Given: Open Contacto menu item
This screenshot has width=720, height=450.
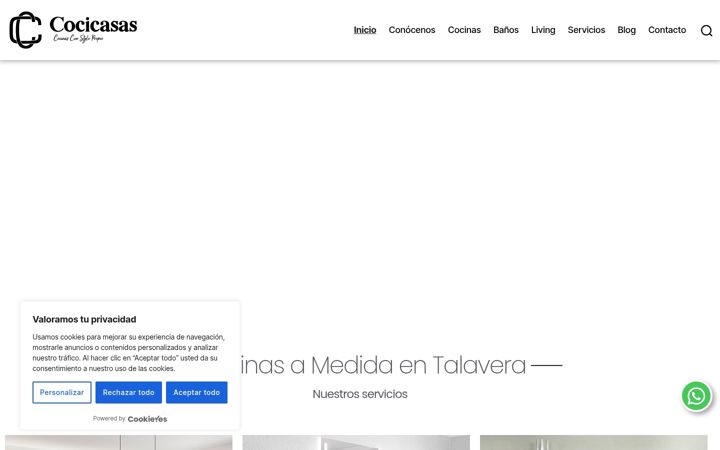Looking at the screenshot, I should pyautogui.click(x=667, y=30).
